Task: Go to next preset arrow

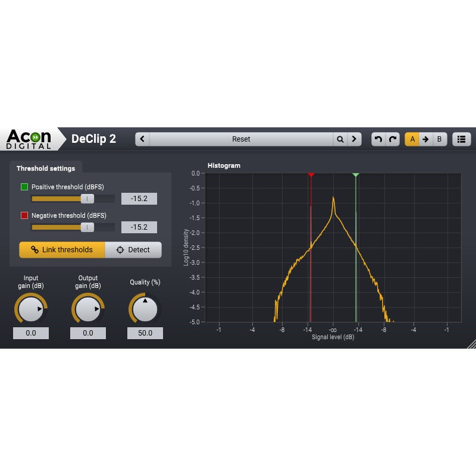Action: pos(354,139)
